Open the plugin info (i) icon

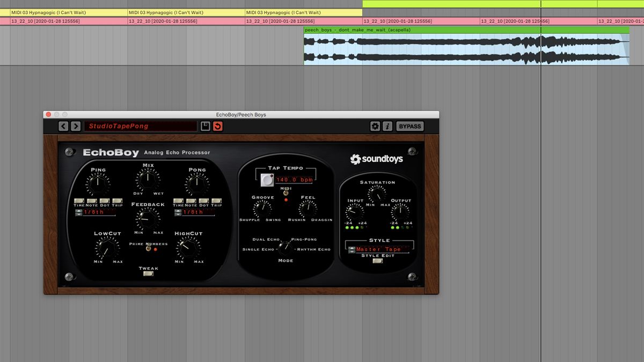pos(387,127)
